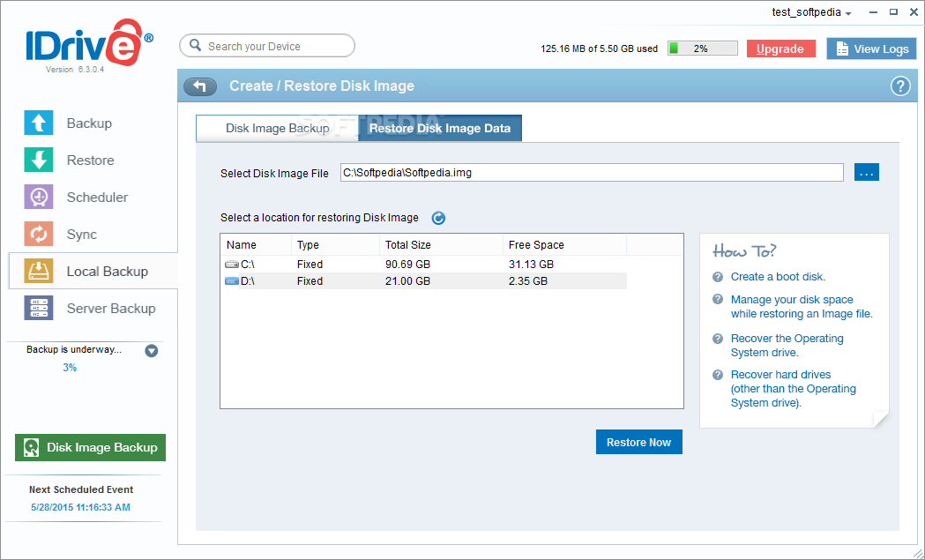Screen dimensions: 925x560
Task: Open the Local Backup section label
Action: pyautogui.click(x=108, y=272)
